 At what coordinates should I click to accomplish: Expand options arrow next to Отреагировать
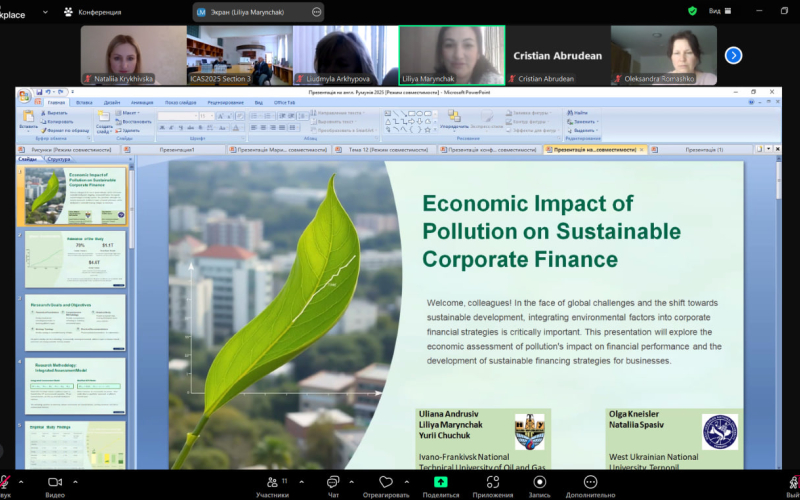[x=406, y=482]
